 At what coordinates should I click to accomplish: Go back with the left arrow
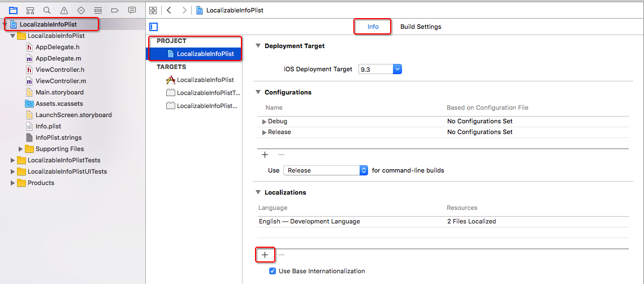click(x=169, y=10)
